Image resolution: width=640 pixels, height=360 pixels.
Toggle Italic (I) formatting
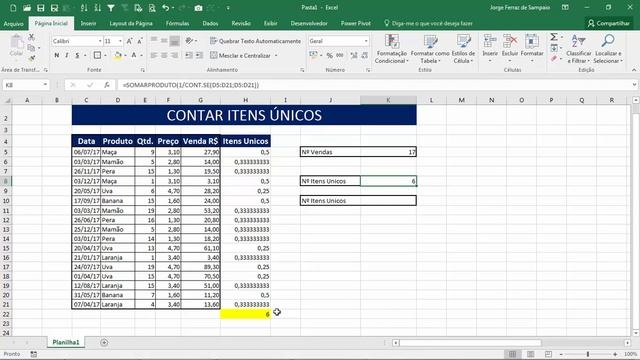point(67,55)
